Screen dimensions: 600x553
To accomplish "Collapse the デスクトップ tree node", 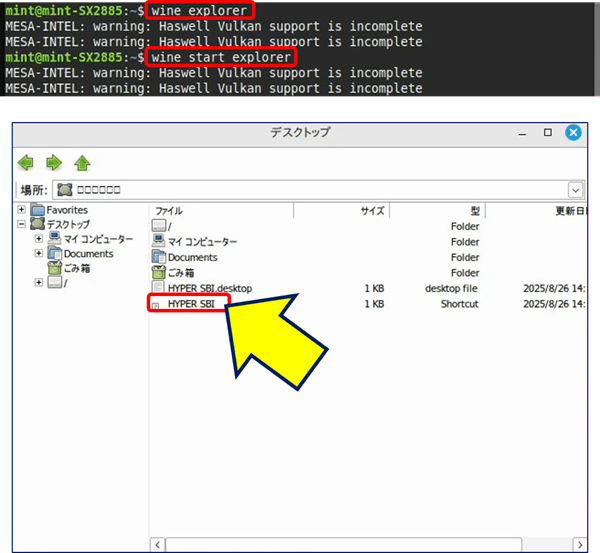I will (21, 224).
